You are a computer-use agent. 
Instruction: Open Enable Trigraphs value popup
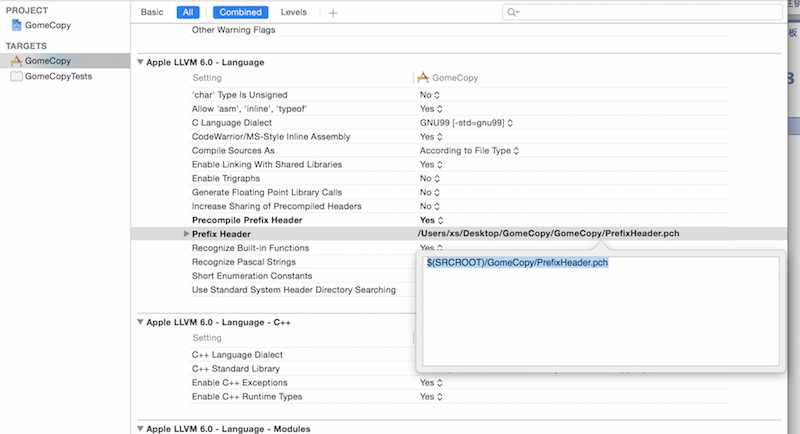[430, 178]
